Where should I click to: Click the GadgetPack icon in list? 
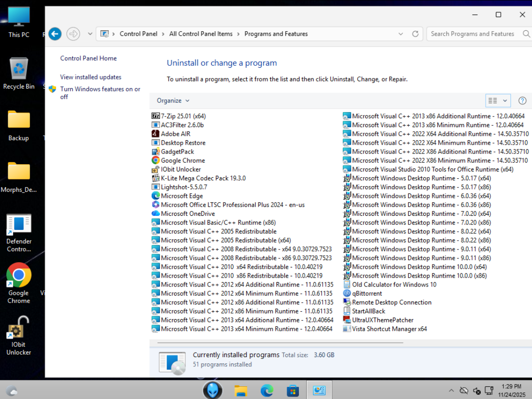coord(156,152)
